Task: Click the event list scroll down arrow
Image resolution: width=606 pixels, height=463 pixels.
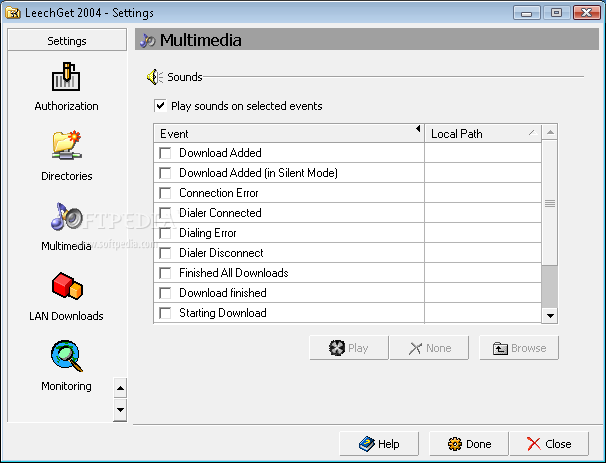Action: 550,315
